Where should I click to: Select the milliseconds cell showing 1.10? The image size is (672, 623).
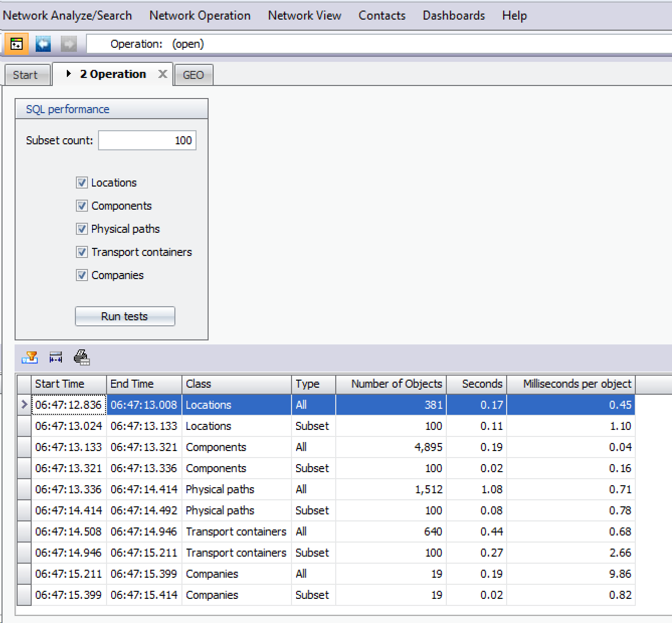pos(571,426)
